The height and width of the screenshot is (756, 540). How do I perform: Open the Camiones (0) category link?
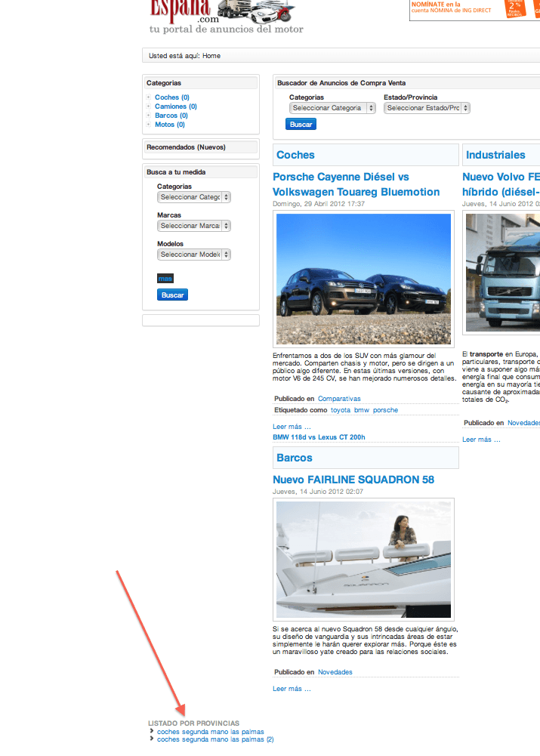[175, 106]
